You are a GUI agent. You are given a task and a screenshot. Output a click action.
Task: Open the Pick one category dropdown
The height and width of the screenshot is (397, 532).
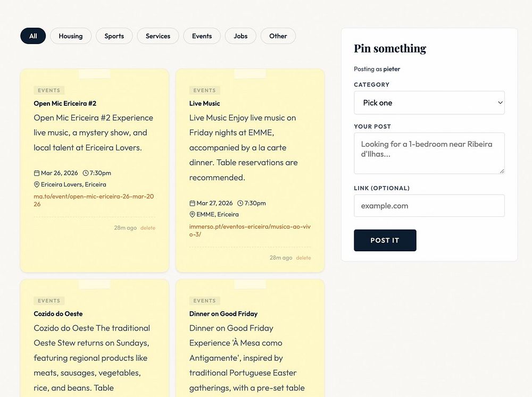429,103
